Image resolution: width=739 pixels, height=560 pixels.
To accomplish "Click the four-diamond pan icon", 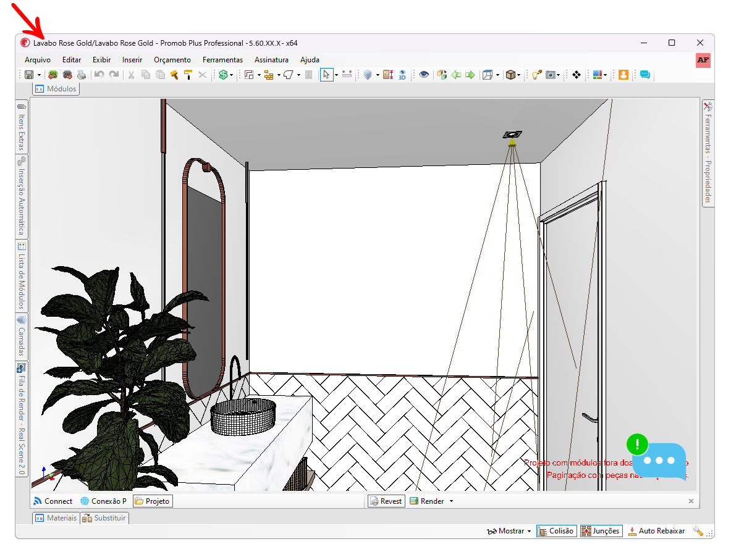I will pyautogui.click(x=576, y=75).
